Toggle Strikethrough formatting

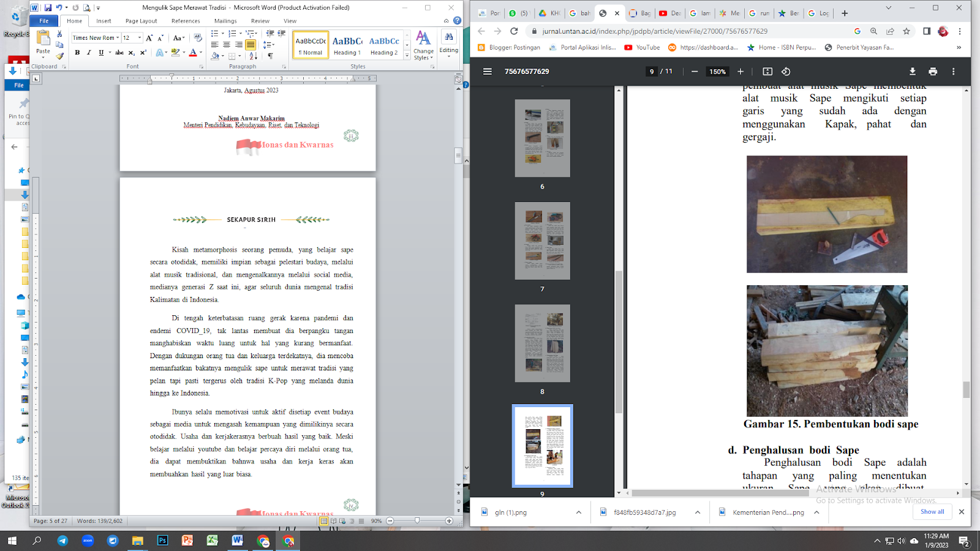tap(119, 53)
